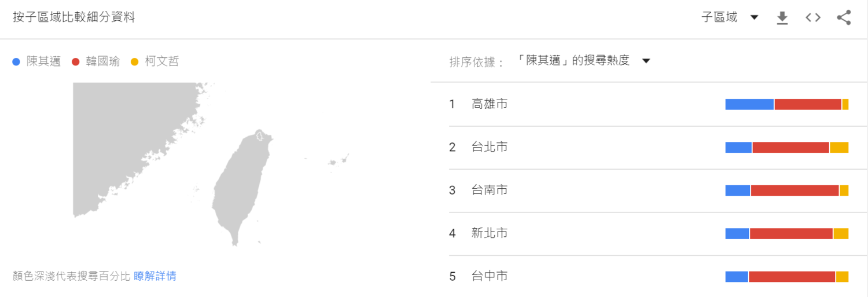
Task: Select 高雄市 in the ranking list
Action: tap(649, 104)
